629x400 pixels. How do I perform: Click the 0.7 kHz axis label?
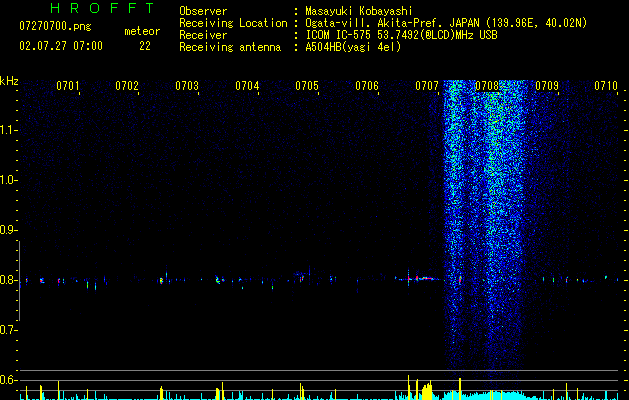click(7, 330)
